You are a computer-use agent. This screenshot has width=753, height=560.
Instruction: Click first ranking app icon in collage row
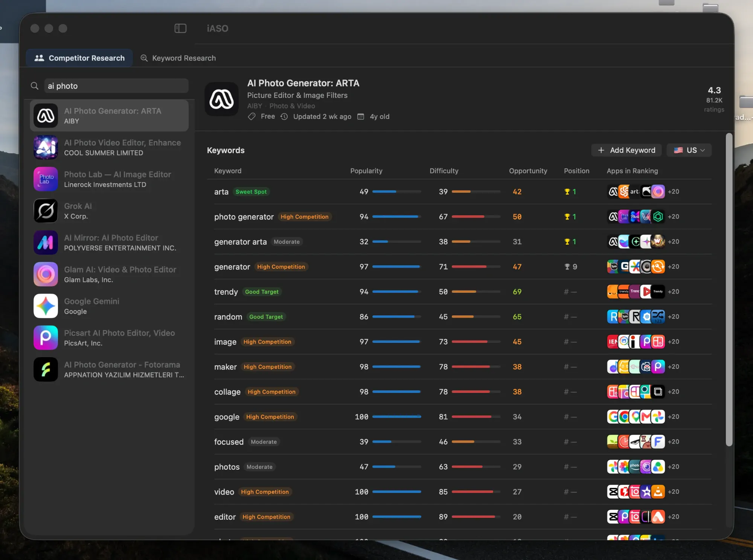[613, 392]
